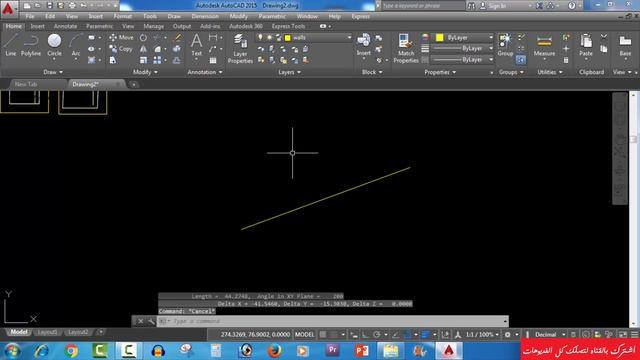640x360 pixels.
Task: Open the ByLayer color dropdown
Action: [491, 38]
